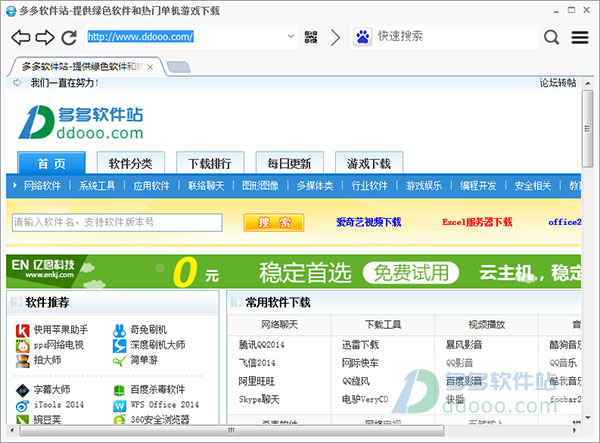Viewport: 600px width, 443px height.
Task: Open the 每日更新 tab
Action: 289,163
